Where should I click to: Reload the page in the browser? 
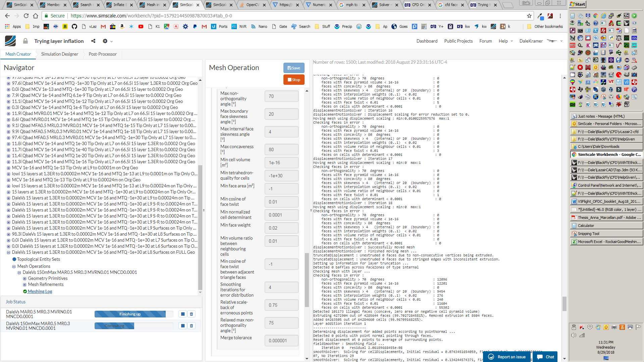point(26,16)
